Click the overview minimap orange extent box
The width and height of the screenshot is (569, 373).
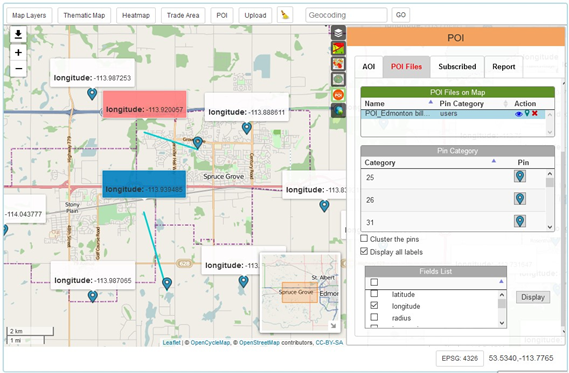pyautogui.click(x=300, y=292)
